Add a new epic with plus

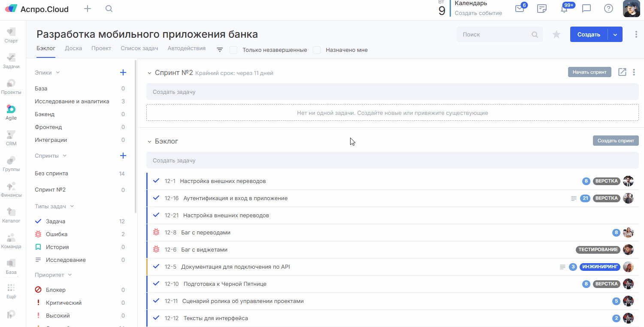click(x=123, y=72)
